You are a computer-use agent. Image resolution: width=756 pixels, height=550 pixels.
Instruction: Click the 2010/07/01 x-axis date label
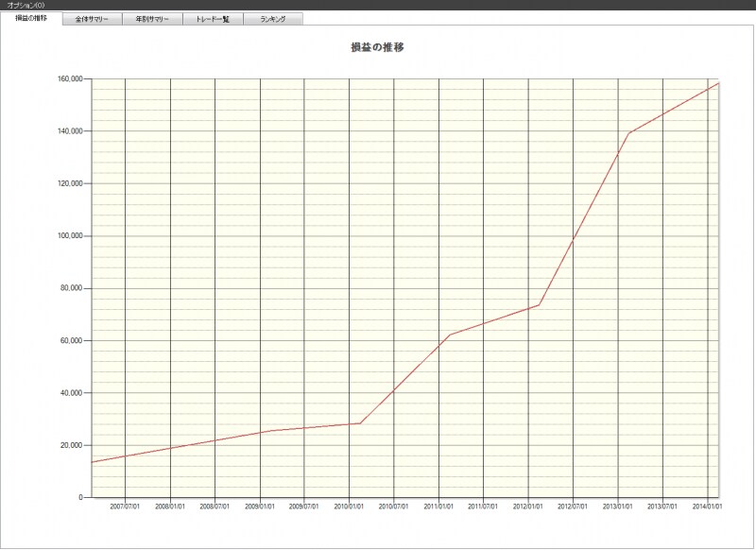coord(393,507)
